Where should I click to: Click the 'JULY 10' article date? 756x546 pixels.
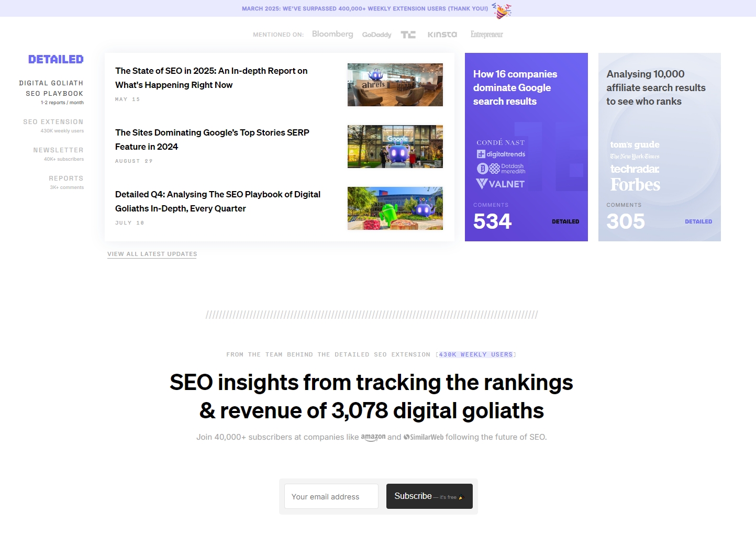pyautogui.click(x=130, y=223)
